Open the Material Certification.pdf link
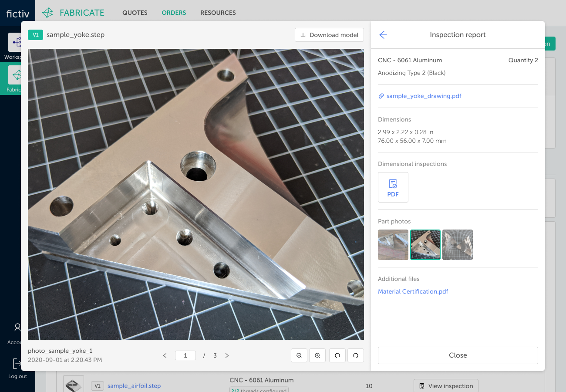Screen dimensions: 566x392 413,291
